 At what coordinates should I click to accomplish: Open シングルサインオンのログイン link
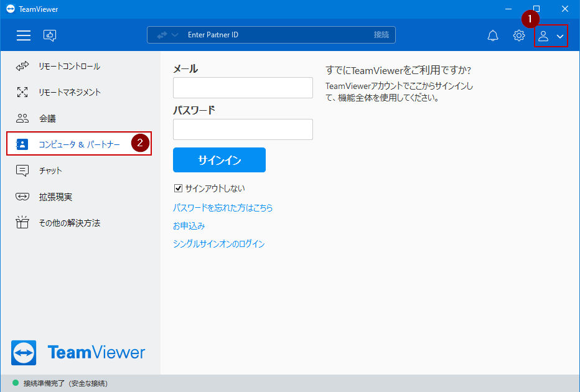pyautogui.click(x=219, y=244)
